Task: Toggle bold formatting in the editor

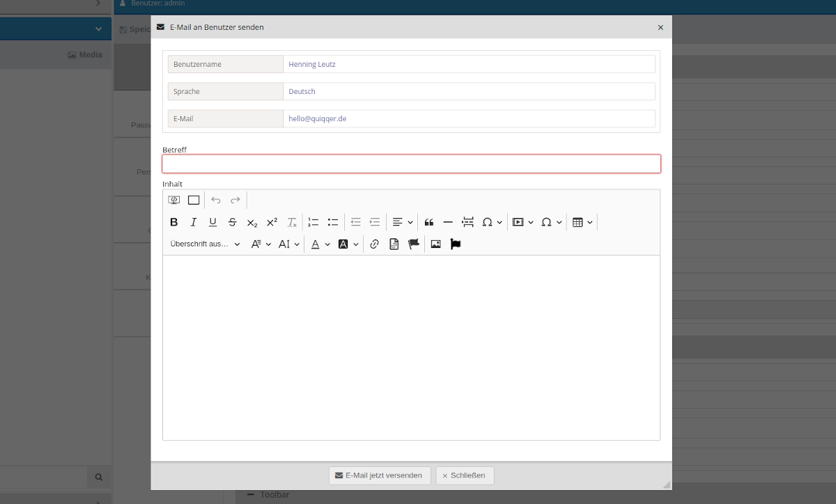Action: (174, 222)
